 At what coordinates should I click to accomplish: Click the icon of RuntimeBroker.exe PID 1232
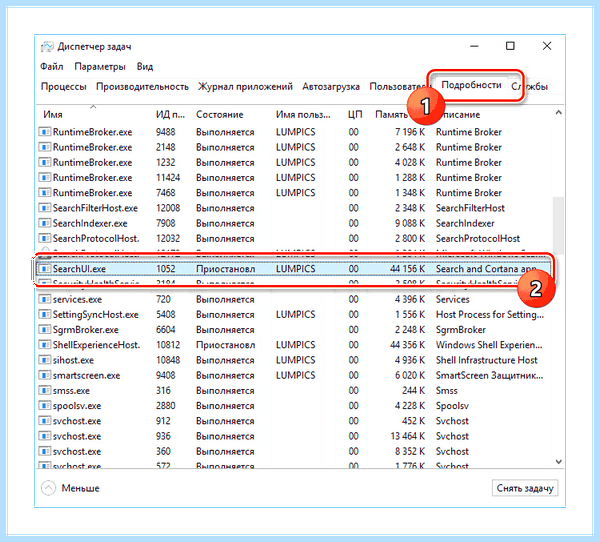tap(44, 162)
